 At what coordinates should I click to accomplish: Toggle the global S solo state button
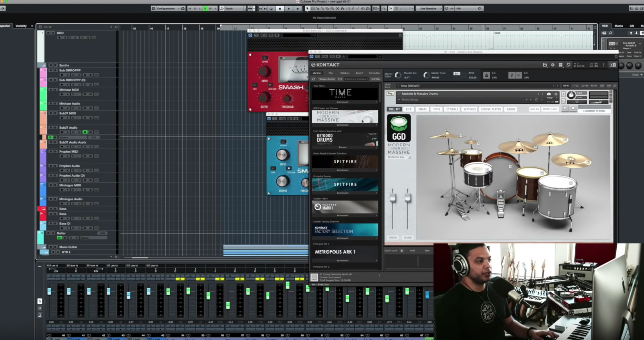point(195,8)
